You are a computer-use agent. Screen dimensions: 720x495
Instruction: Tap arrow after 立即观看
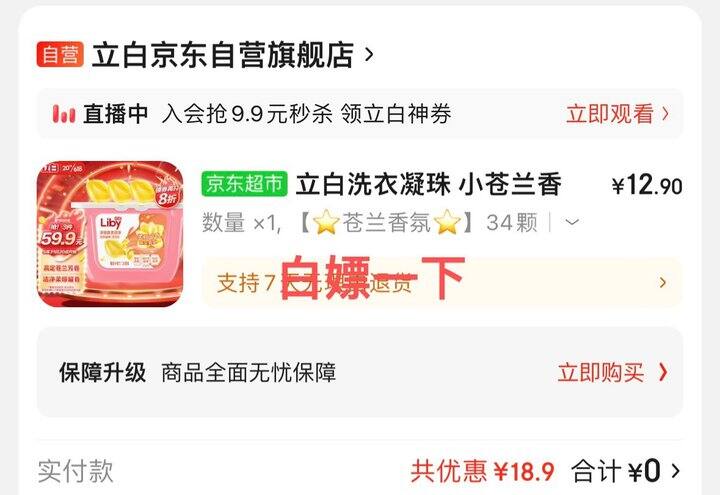coord(665,113)
